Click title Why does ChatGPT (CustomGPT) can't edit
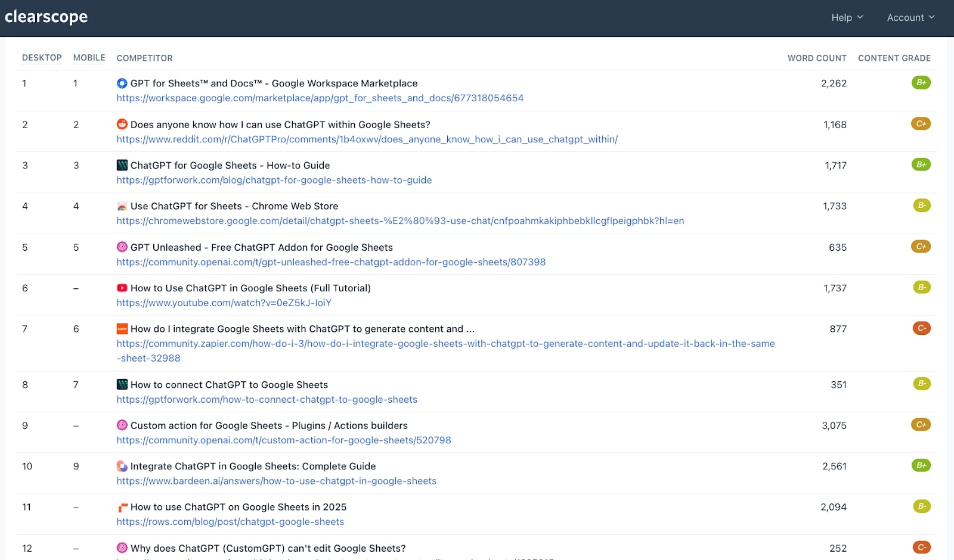Image resolution: width=954 pixels, height=560 pixels. [x=268, y=548]
